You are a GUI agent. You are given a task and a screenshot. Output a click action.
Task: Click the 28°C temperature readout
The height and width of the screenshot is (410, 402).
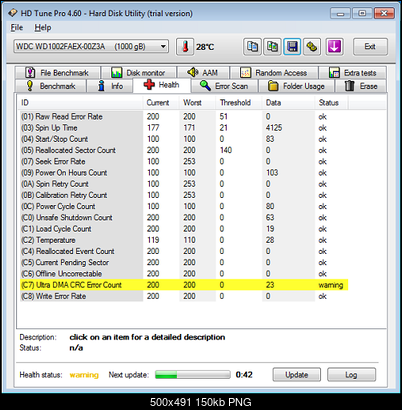pyautogui.click(x=205, y=47)
